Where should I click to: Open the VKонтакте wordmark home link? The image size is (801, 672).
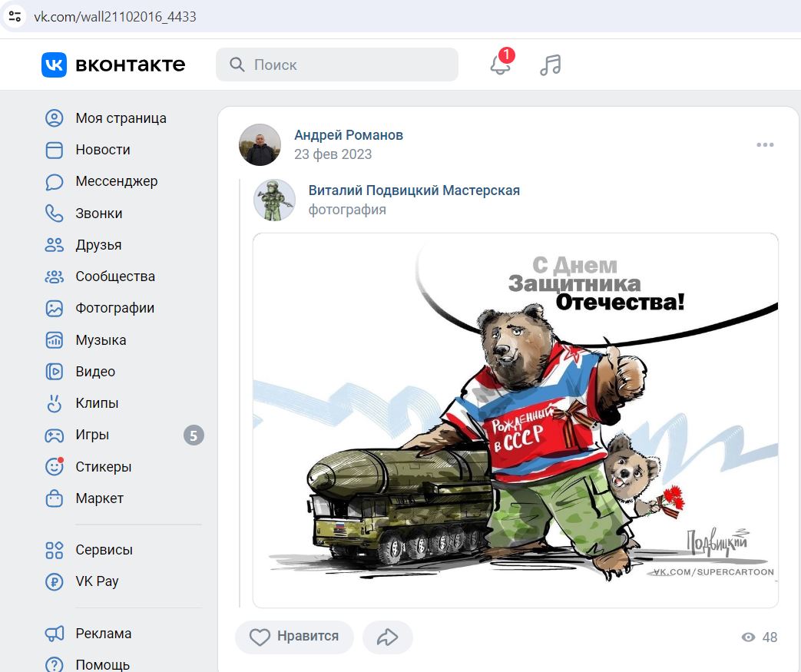click(x=131, y=65)
